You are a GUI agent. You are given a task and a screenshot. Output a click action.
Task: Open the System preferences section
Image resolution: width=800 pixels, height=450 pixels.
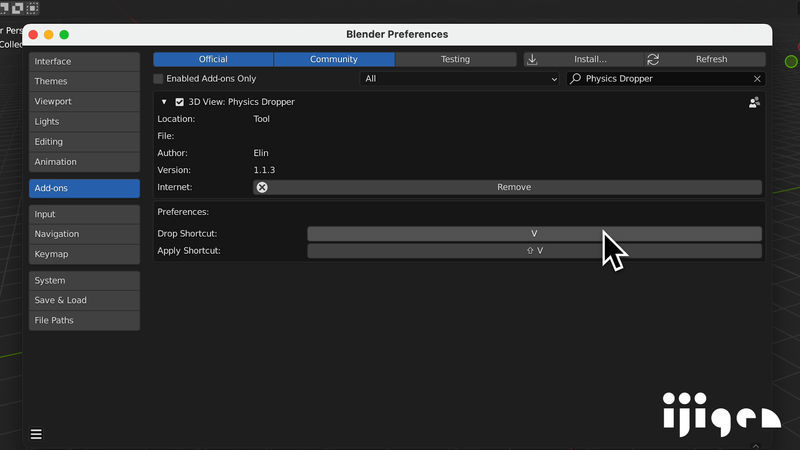point(84,281)
